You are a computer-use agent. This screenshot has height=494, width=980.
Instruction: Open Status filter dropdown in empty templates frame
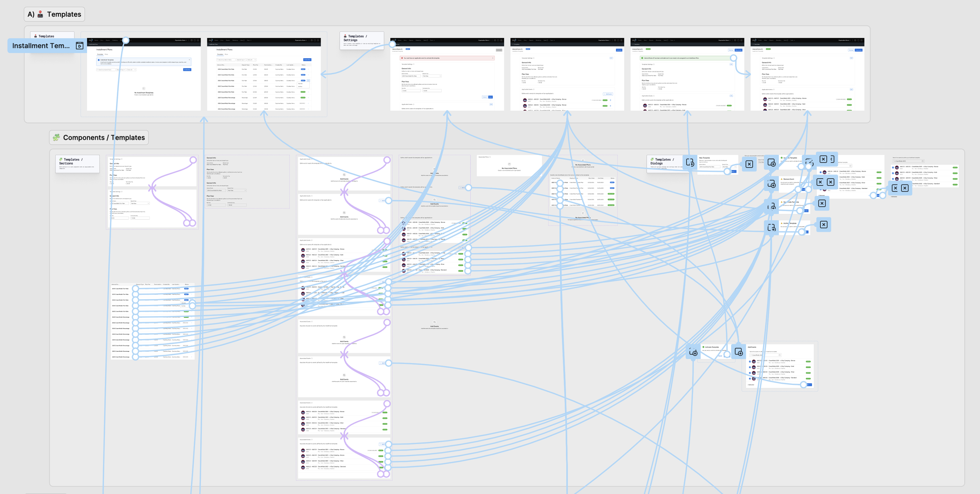[x=131, y=69]
